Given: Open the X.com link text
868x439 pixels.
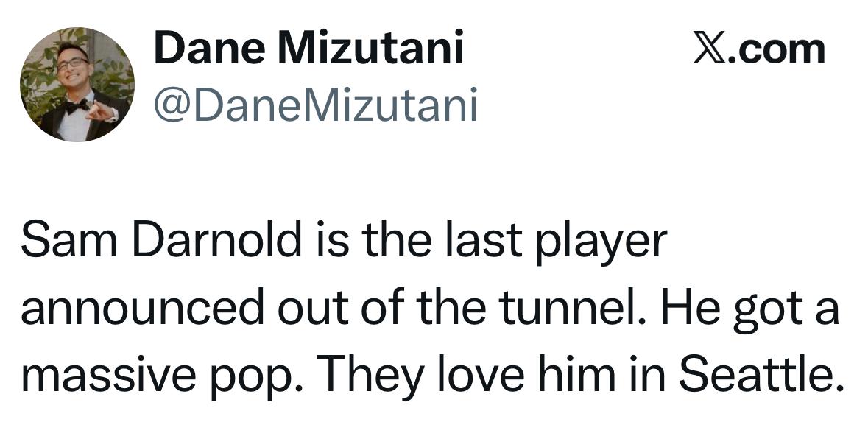Looking at the screenshot, I should [758, 49].
